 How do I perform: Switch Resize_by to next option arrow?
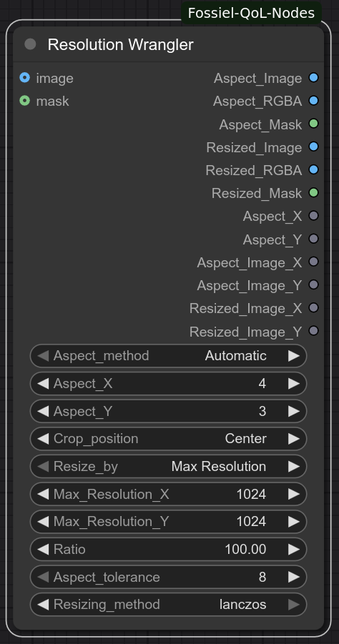294,467
